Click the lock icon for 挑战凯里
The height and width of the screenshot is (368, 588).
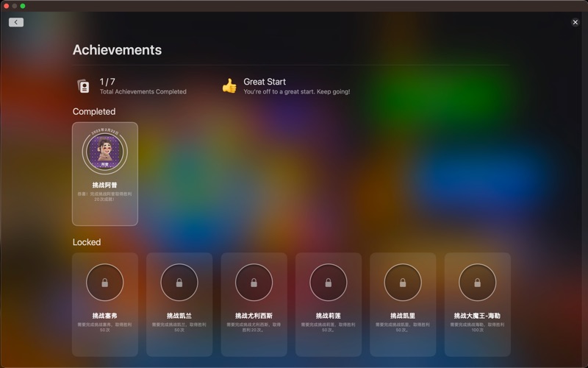(x=403, y=283)
